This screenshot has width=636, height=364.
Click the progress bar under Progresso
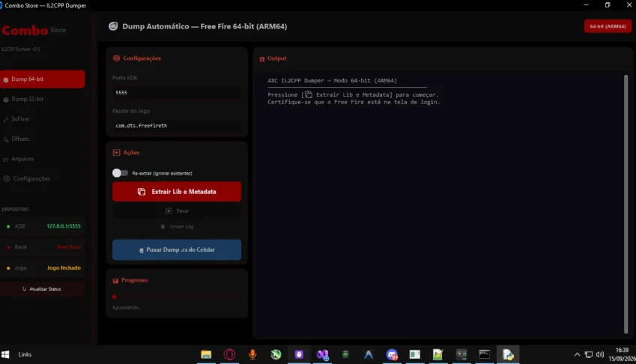tap(177, 297)
